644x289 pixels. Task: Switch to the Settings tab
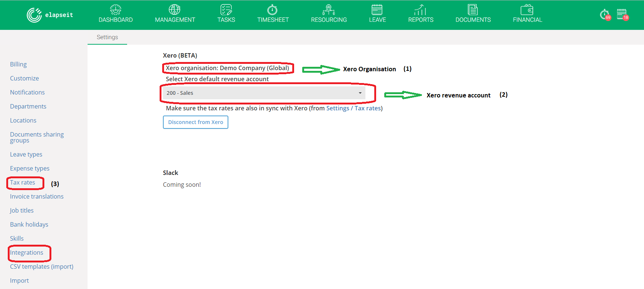107,37
